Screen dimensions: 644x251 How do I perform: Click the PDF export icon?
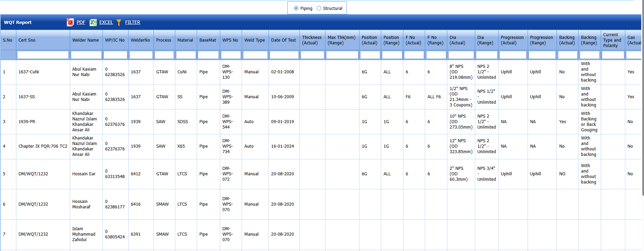coord(70,23)
